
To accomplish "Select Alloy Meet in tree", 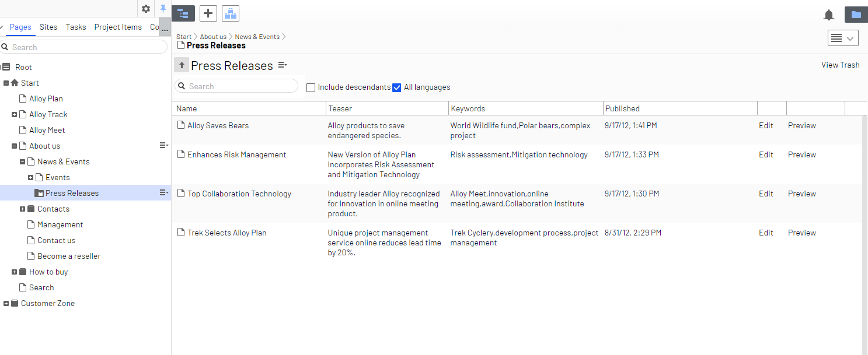I will click(x=47, y=130).
